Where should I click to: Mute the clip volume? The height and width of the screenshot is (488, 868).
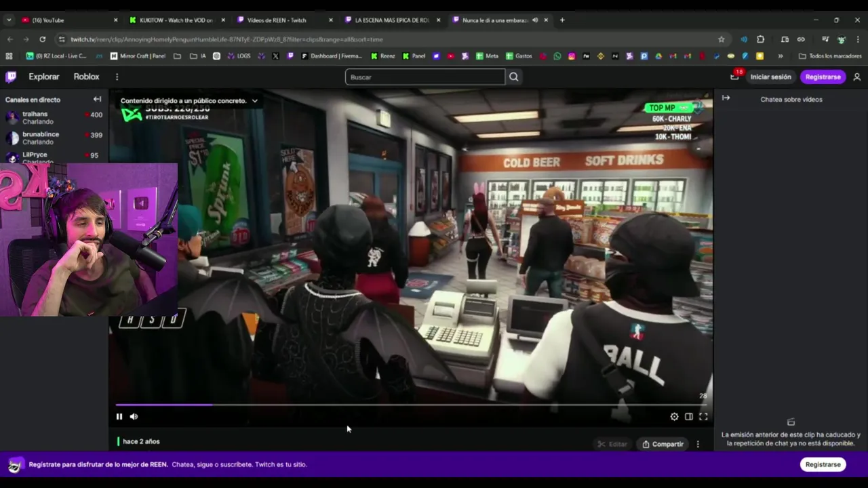click(134, 417)
